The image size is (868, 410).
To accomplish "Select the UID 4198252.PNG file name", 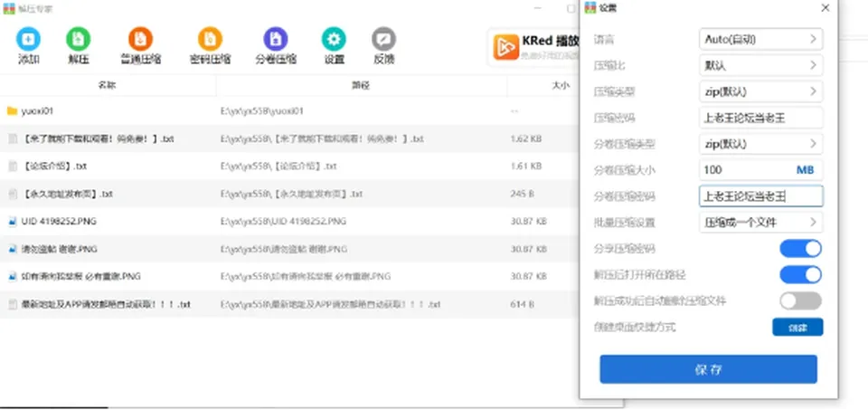I will [60, 222].
